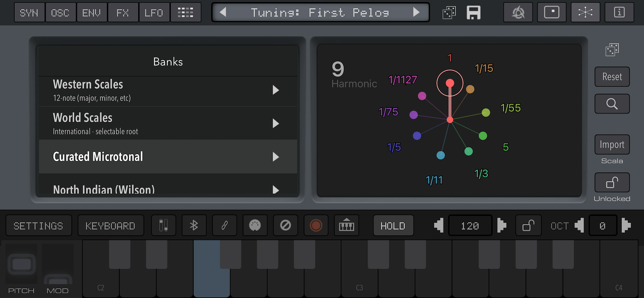Switch to the OSC tab
This screenshot has width=644, height=298.
point(61,12)
